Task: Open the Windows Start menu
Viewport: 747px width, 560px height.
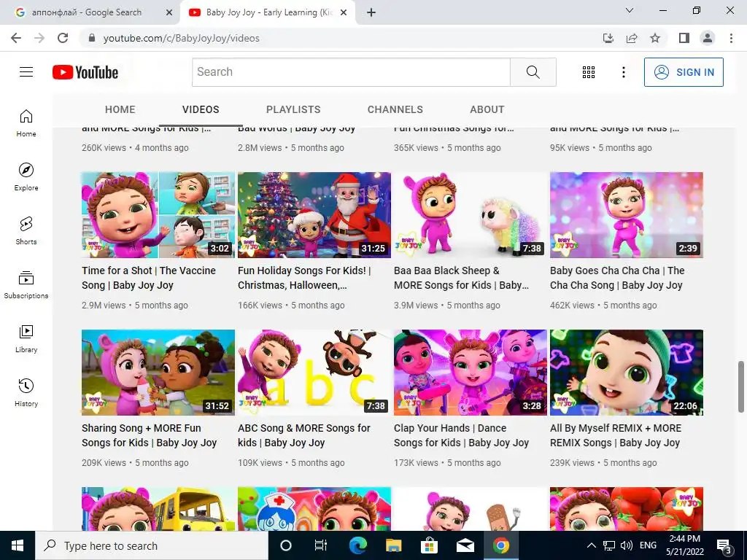Action: (x=18, y=545)
